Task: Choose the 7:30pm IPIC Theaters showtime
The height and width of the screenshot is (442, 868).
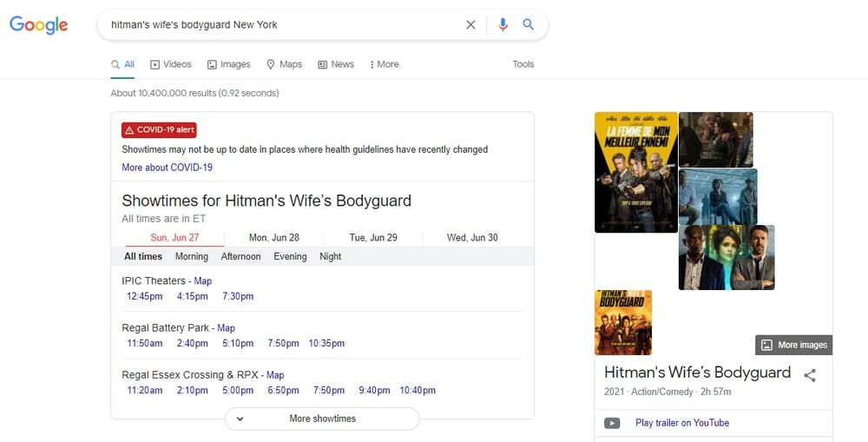Action: coord(238,296)
